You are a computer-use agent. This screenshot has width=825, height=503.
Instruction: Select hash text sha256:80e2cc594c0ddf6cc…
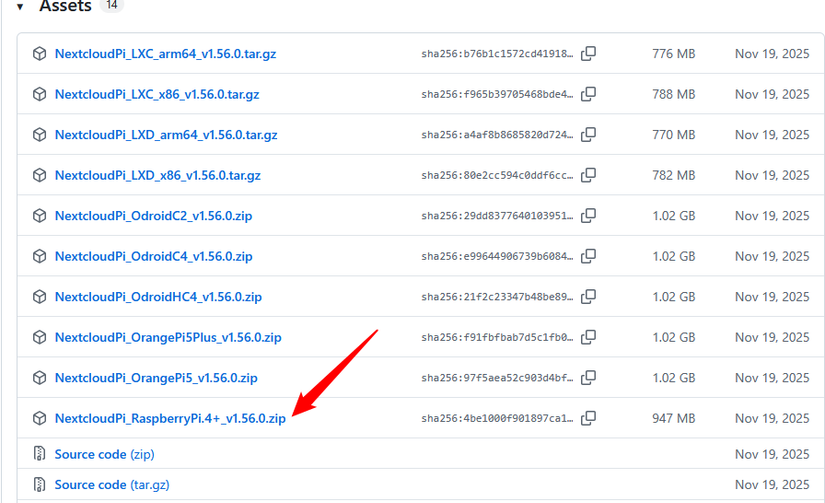497,175
